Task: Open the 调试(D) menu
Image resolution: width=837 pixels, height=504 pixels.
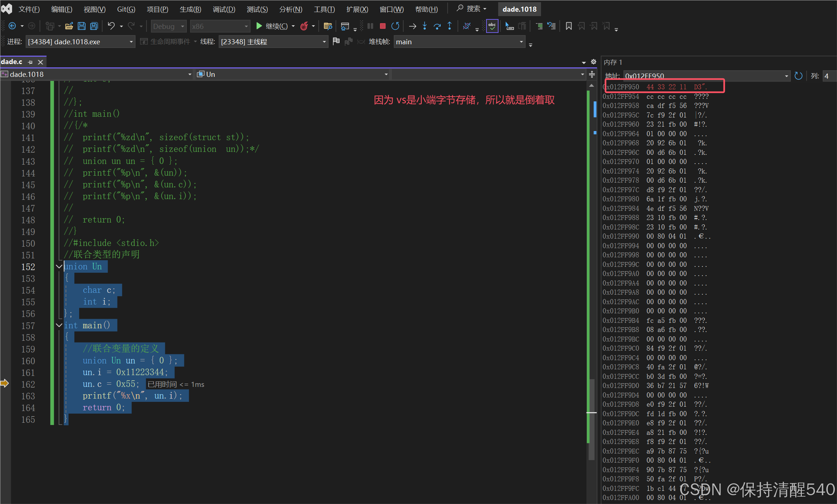Action: coord(224,9)
